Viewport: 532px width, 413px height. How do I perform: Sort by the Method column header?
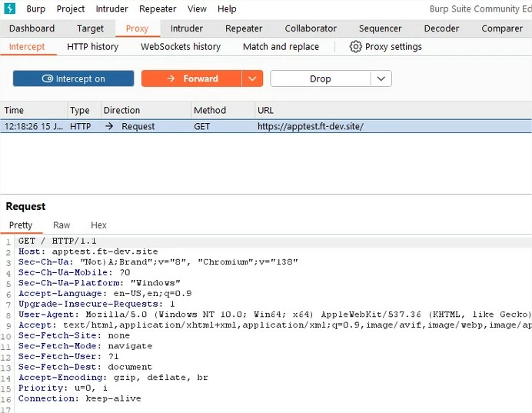click(x=223, y=110)
